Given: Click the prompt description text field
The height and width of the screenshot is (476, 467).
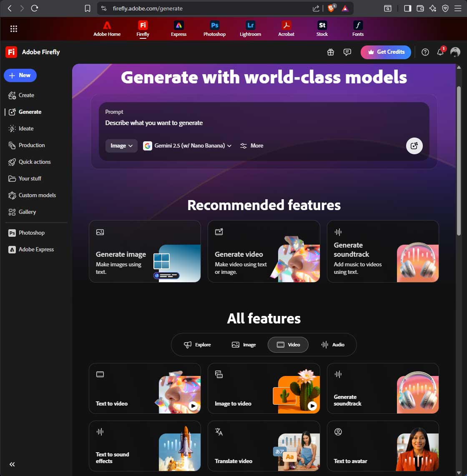Looking at the screenshot, I should coord(250,123).
